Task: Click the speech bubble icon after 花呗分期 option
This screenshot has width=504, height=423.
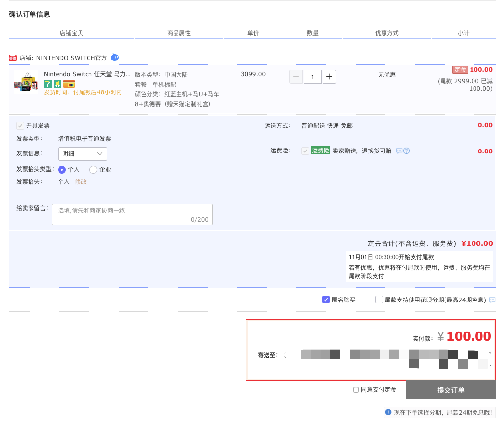Action: [x=492, y=300]
